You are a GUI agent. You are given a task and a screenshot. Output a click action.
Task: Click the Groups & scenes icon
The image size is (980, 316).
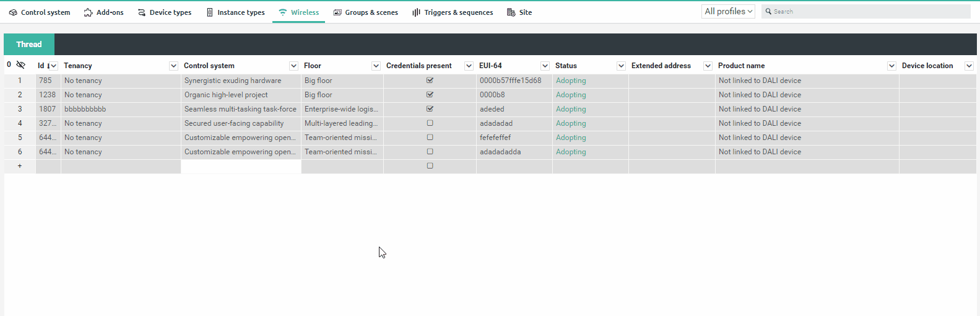(337, 12)
